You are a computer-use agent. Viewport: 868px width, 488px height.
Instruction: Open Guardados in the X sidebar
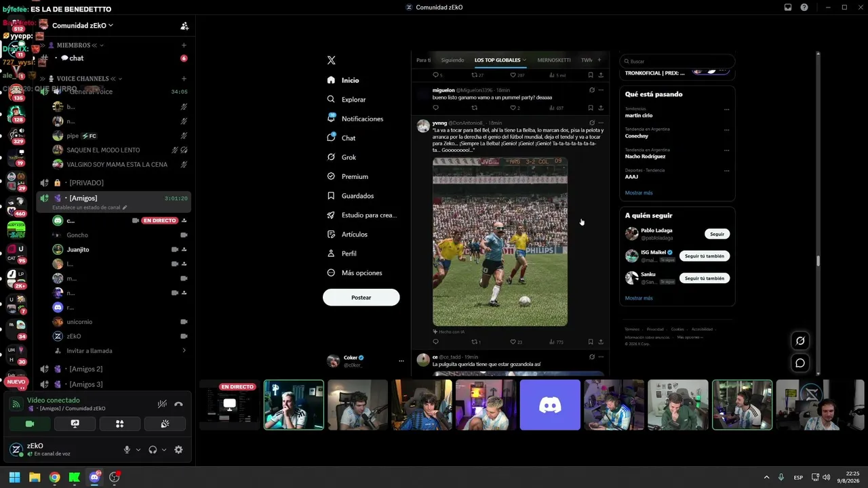click(x=350, y=196)
